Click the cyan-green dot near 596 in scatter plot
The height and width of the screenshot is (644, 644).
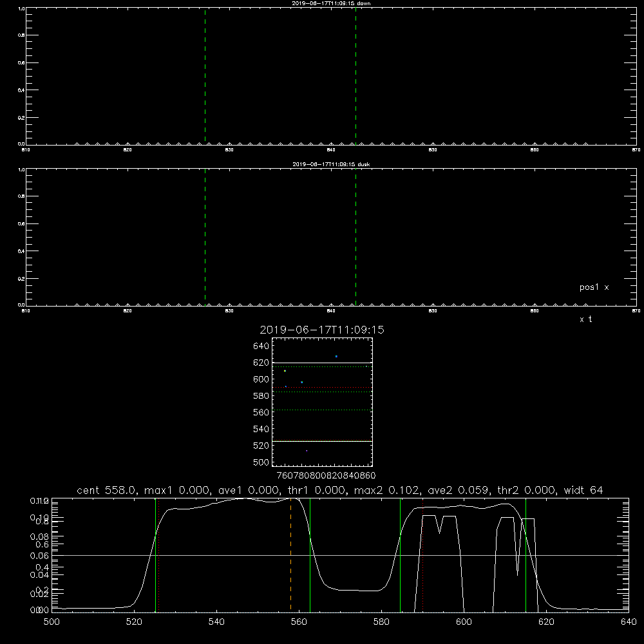pos(302,383)
